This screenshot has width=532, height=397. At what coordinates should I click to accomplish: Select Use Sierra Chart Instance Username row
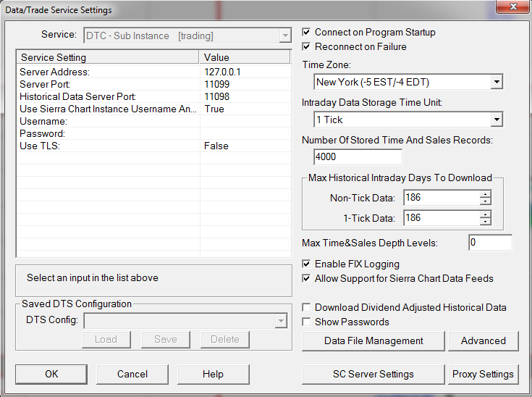(154, 109)
